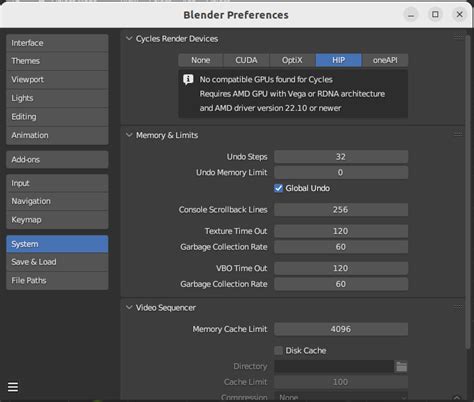
Task: Switch to the Keymap preferences tab
Action: [57, 220]
